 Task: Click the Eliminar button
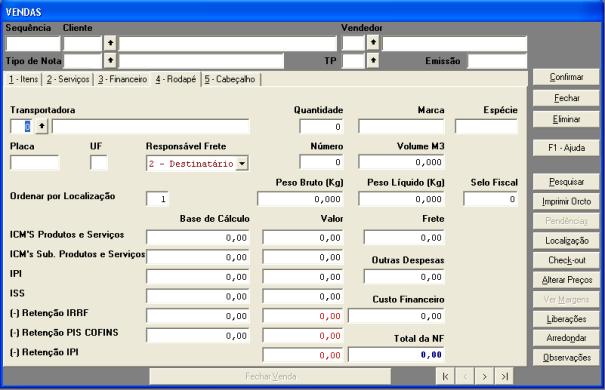pyautogui.click(x=566, y=119)
